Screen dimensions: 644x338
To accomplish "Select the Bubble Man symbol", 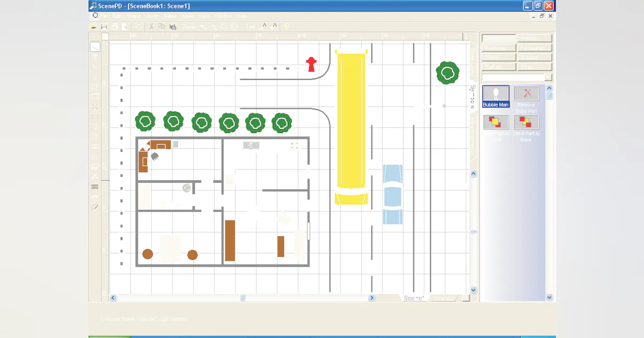I will (x=495, y=97).
